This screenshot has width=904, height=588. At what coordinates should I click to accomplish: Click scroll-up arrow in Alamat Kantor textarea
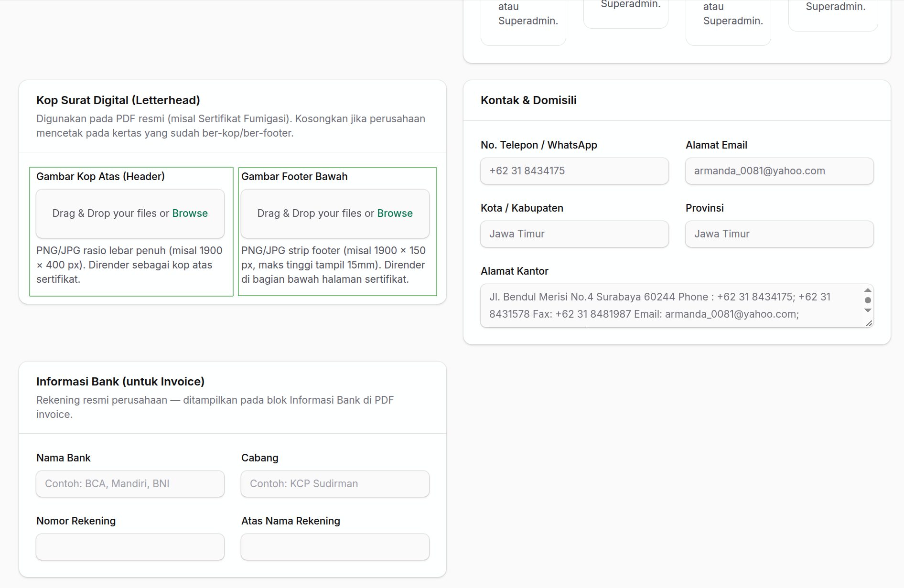pos(868,290)
